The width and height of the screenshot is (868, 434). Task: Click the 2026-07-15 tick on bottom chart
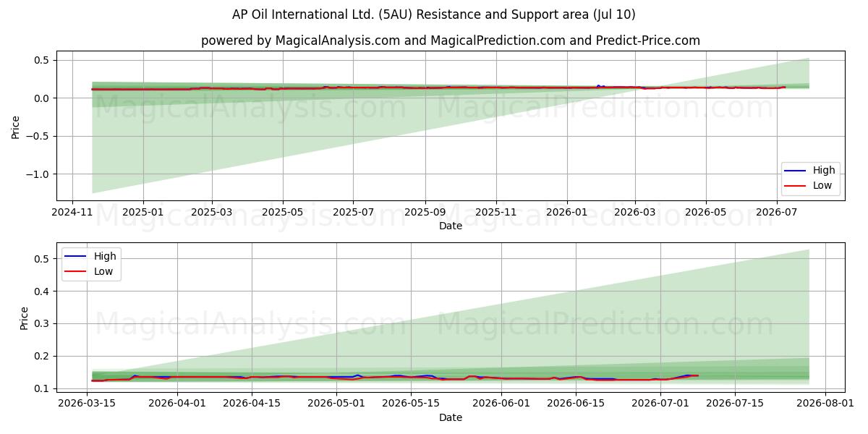point(735,404)
